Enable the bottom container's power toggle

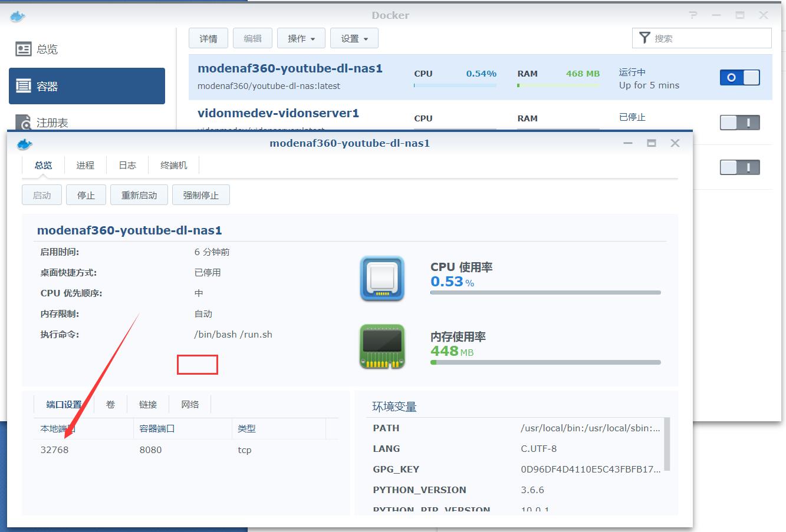[739, 167]
